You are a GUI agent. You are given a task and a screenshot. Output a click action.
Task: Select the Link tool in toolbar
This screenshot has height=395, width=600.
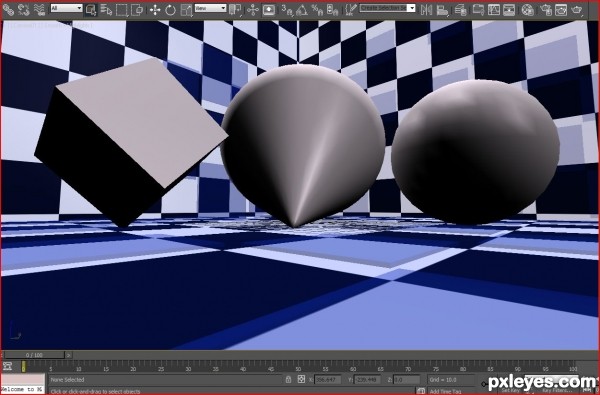pos(8,10)
